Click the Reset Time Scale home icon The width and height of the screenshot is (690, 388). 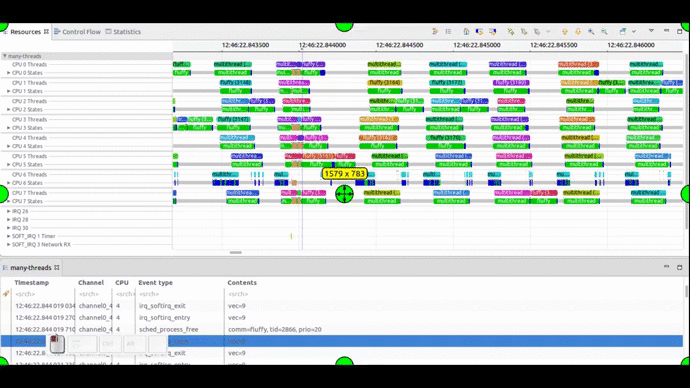pos(466,31)
